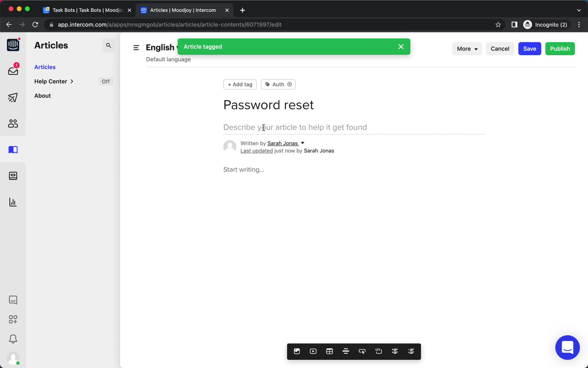Click the table insert icon
The image size is (588, 368).
[x=329, y=351]
